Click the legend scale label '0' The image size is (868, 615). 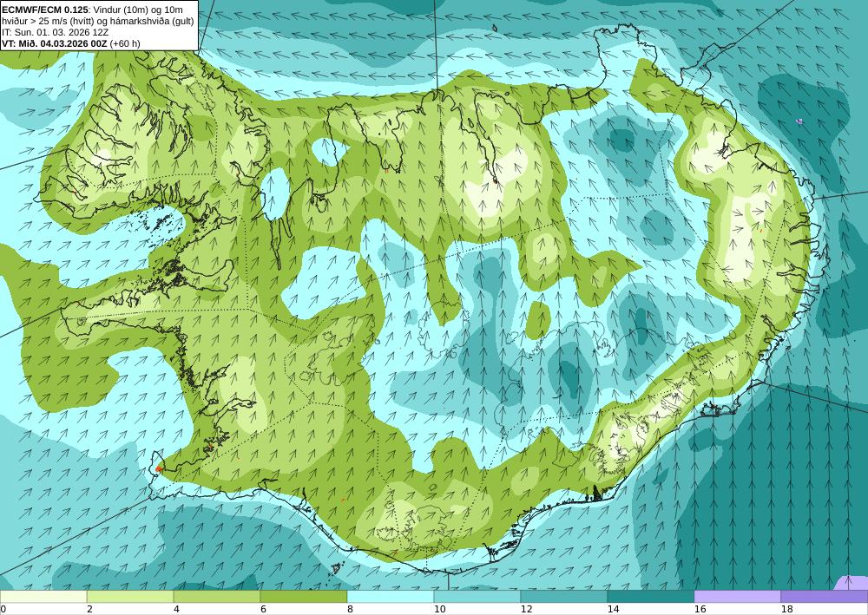pyautogui.click(x=3, y=610)
